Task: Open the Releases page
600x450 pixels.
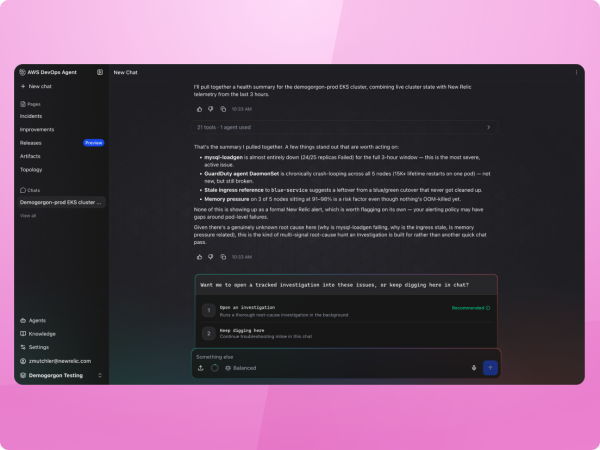Action: 31,143
